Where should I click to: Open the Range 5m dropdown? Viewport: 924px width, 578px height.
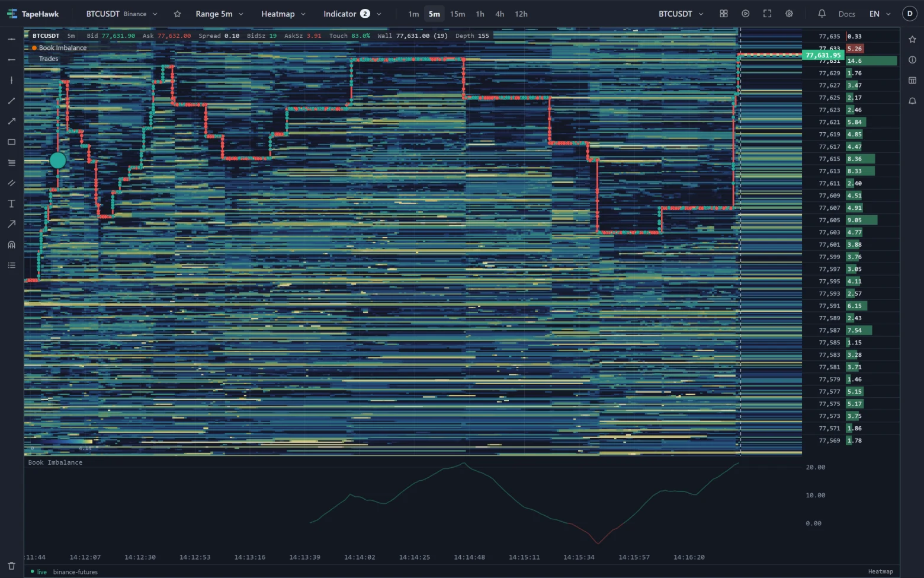[219, 14]
